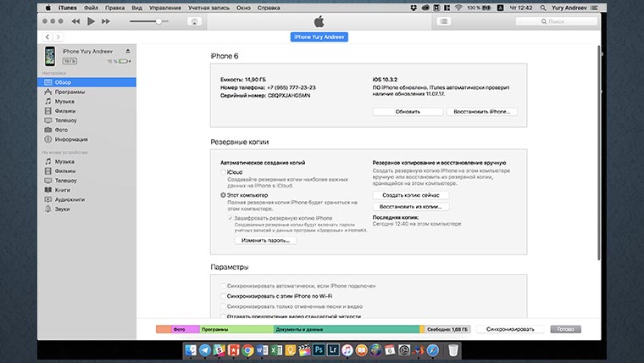
Task: Click the Документы и данные storage segment
Action: pos(347,329)
